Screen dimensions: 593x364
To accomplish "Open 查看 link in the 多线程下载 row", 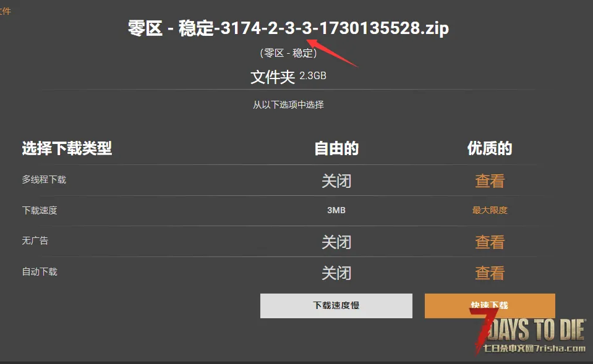I will tap(490, 180).
